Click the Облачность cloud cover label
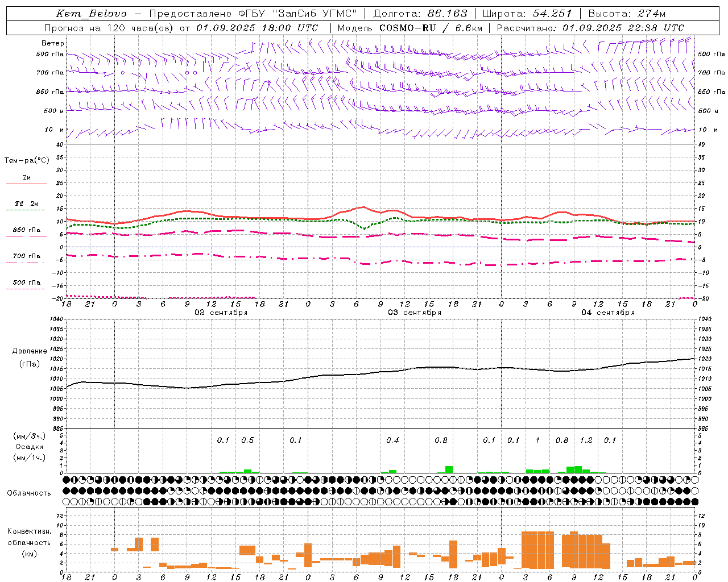 [x=29, y=493]
